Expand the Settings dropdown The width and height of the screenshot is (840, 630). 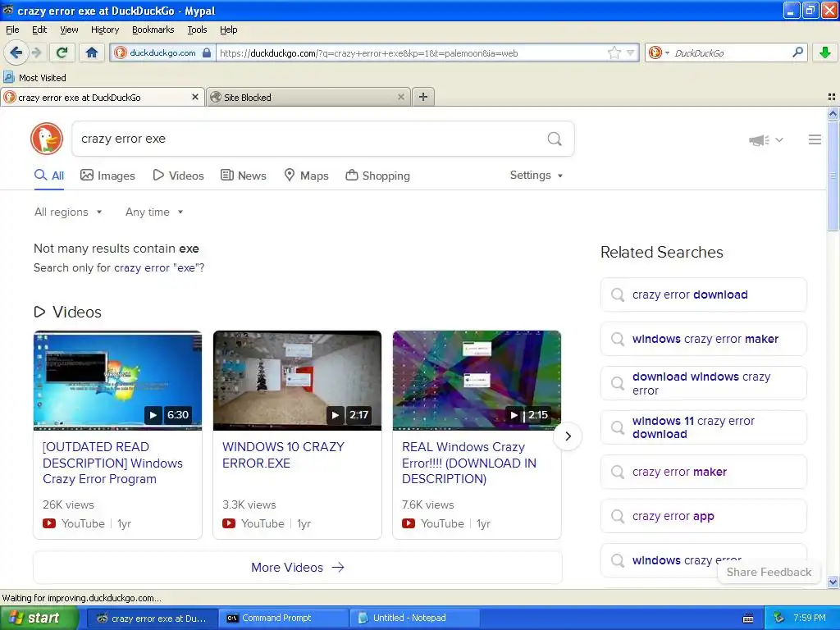[536, 176]
